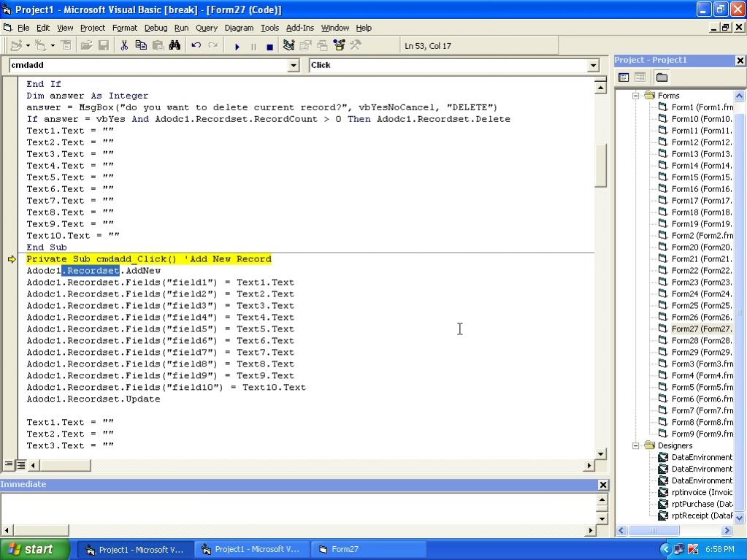Open the Project Explorer toolbar icon

tap(288, 45)
